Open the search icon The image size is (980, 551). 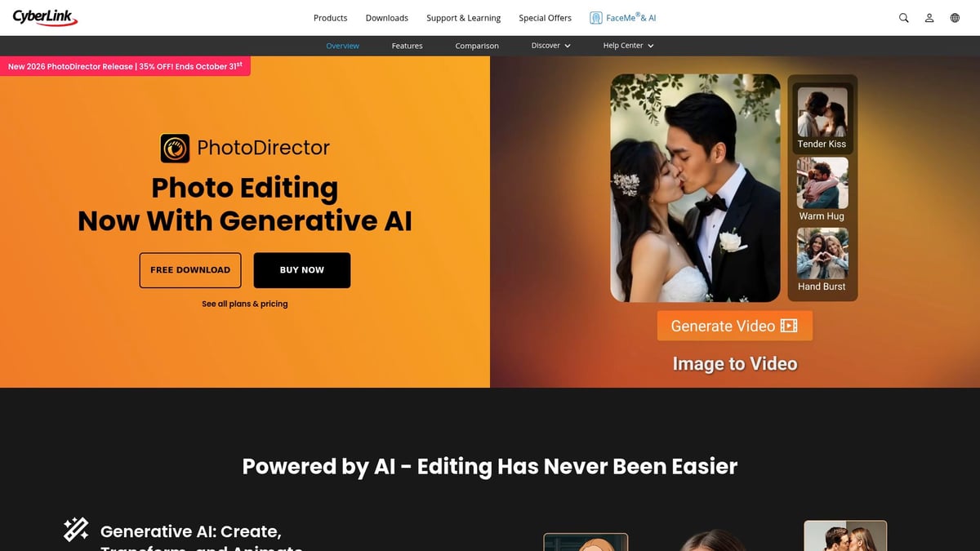903,17
